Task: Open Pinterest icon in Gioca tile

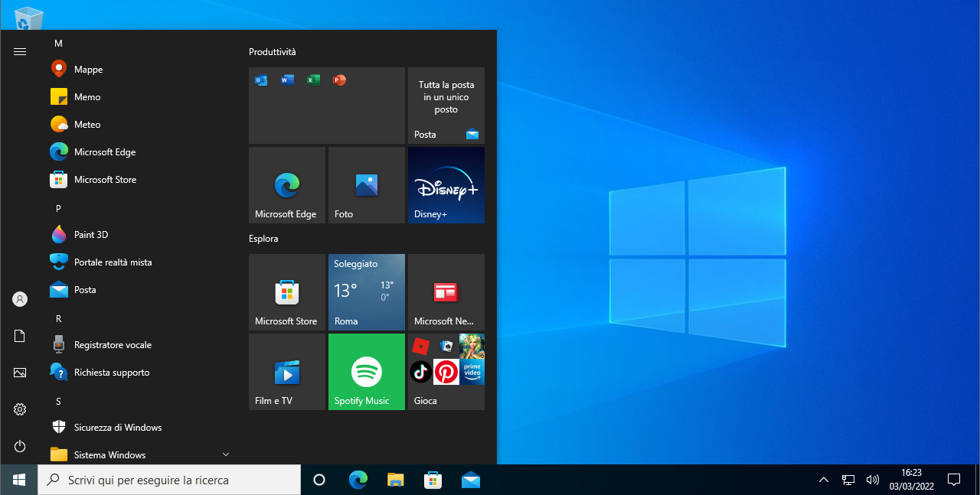Action: point(446,372)
